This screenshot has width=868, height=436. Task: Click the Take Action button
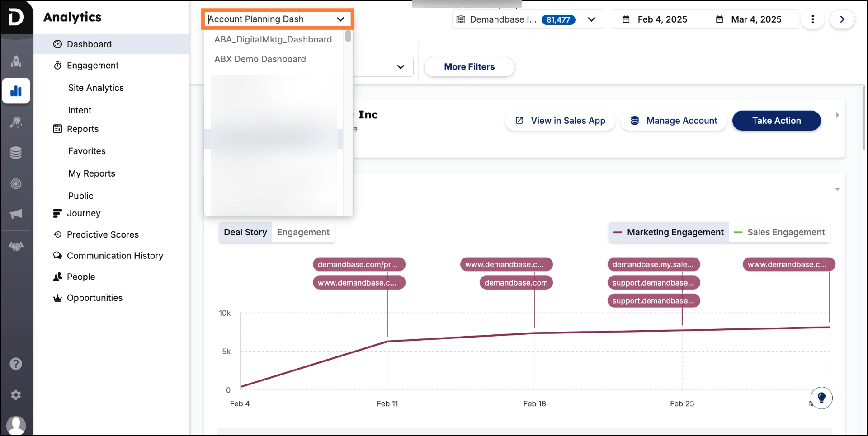point(776,121)
